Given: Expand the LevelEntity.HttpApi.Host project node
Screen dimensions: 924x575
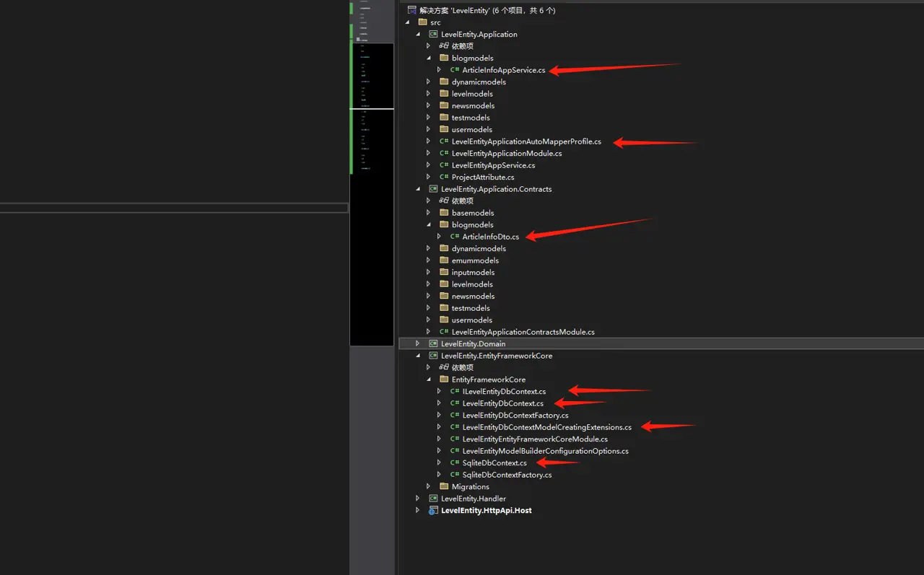Looking at the screenshot, I should click(417, 510).
